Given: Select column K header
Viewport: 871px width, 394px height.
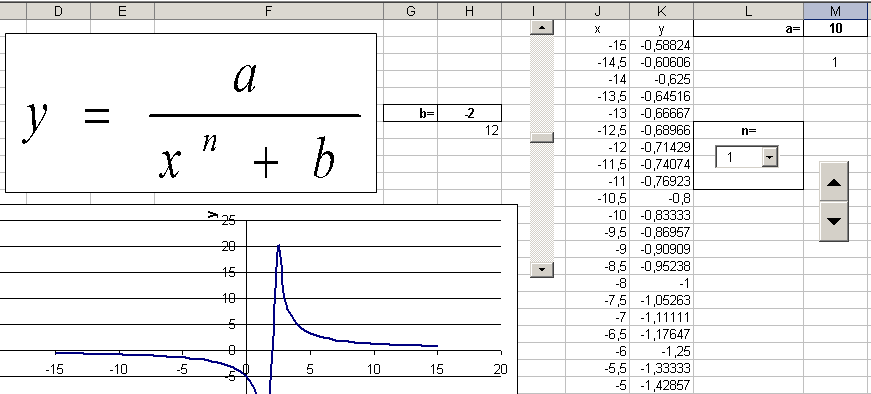Looking at the screenshot, I should click(x=661, y=11).
